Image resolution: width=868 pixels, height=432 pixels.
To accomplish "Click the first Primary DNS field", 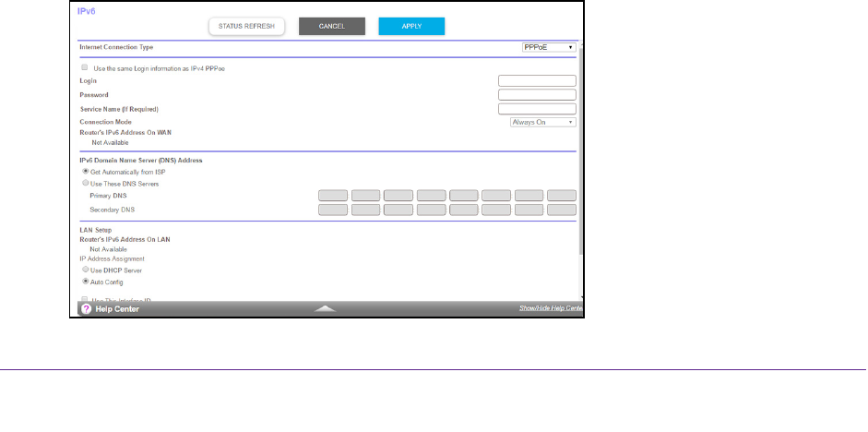I will [x=333, y=196].
